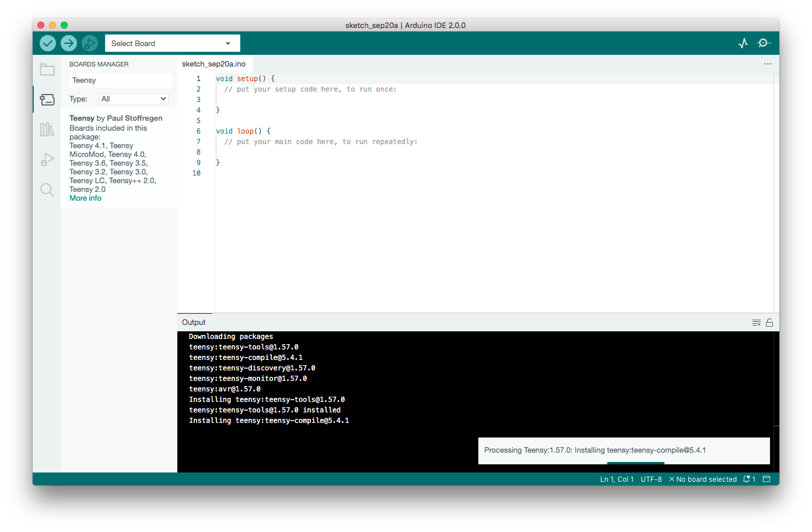812x532 pixels.
Task: Follow the More info link for Teensy
Action: [85, 198]
